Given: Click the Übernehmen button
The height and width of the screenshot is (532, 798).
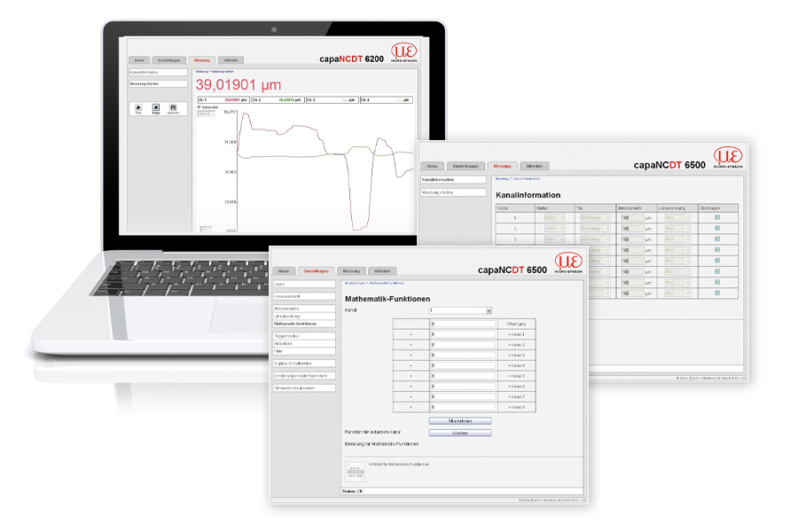Looking at the screenshot, I should click(x=459, y=420).
